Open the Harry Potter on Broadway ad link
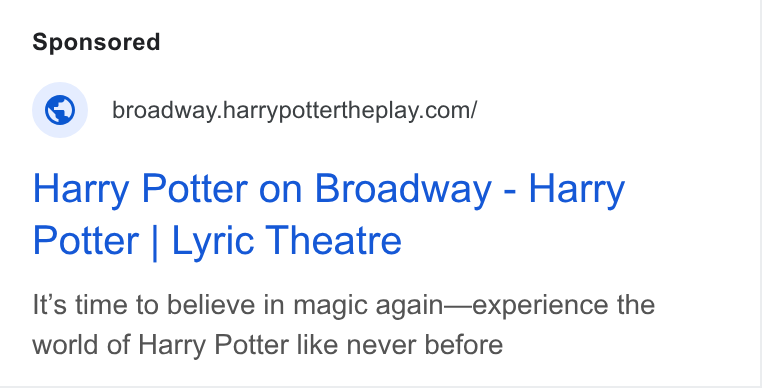Viewport: 762px width, 388px height. [x=329, y=214]
